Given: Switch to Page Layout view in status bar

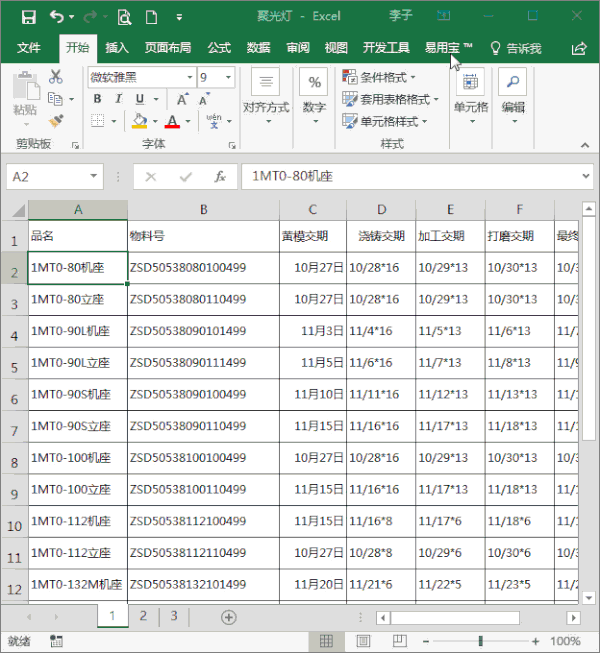Looking at the screenshot, I should pos(363,641).
